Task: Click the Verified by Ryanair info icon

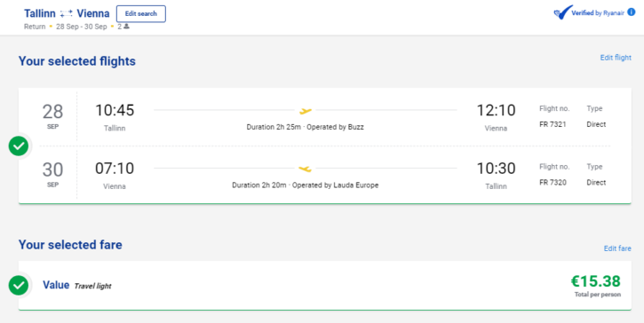Action: coord(632,12)
